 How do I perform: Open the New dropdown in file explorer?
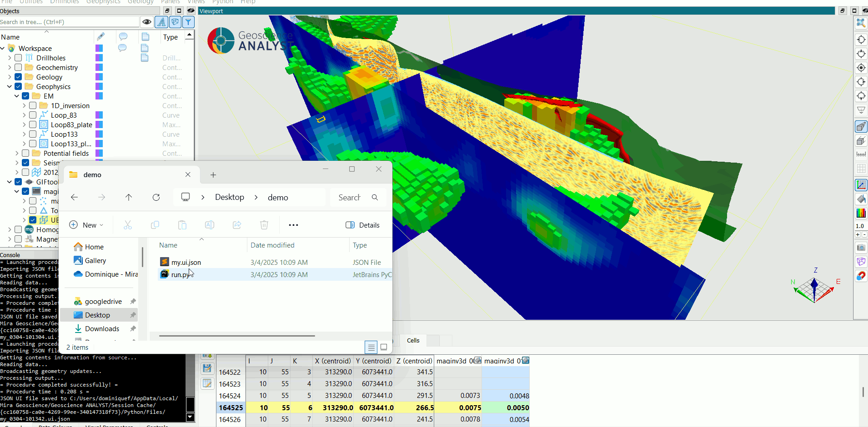(x=86, y=225)
